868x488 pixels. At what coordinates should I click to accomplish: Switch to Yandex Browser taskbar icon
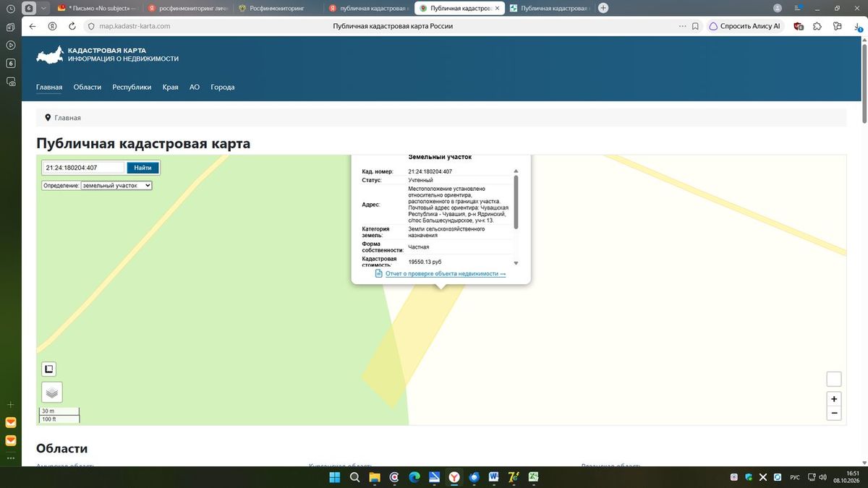454,477
